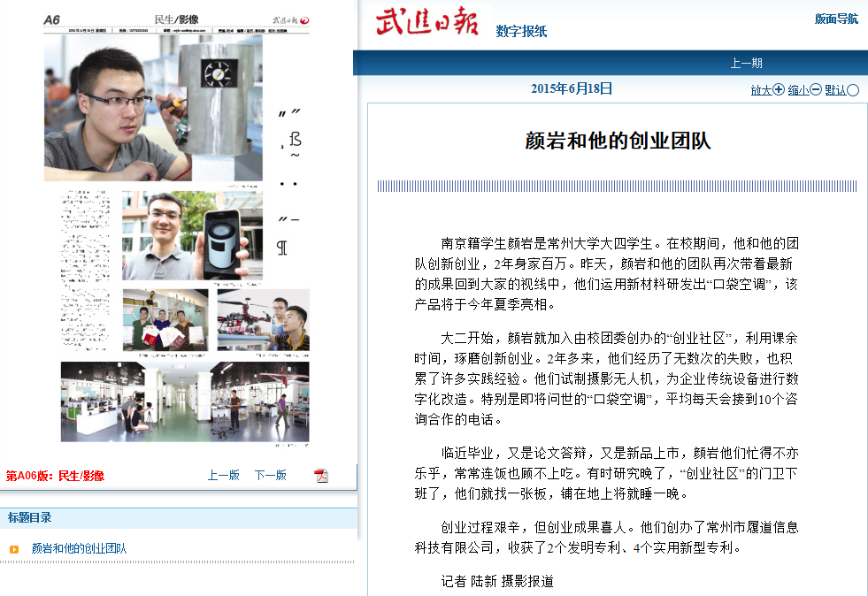Click the 缩小 shrink text link

click(x=798, y=90)
